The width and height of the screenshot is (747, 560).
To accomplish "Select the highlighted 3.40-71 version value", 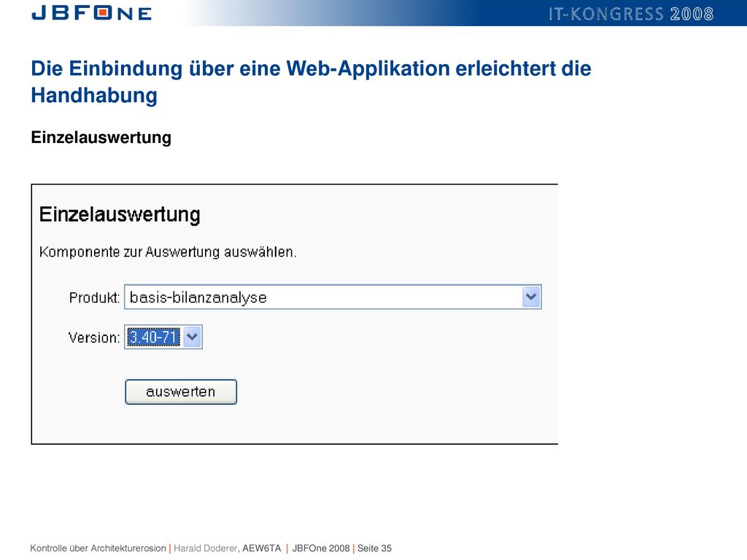I will click(154, 337).
